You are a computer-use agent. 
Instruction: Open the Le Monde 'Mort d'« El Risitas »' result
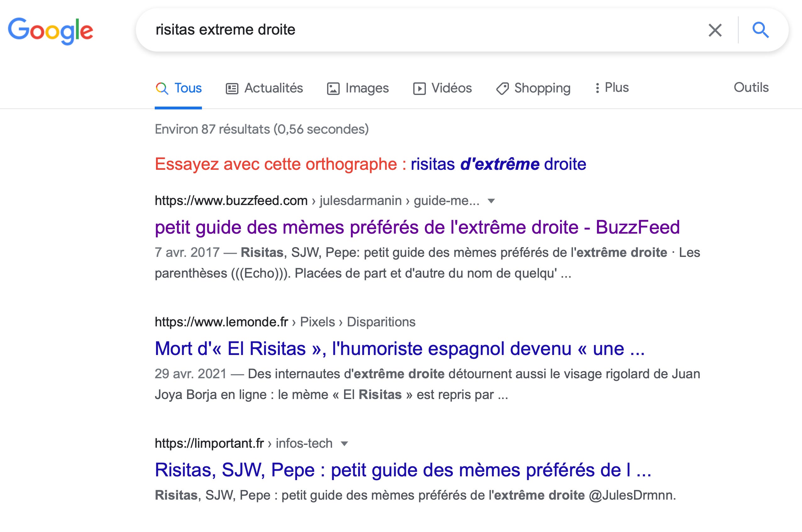pos(399,349)
